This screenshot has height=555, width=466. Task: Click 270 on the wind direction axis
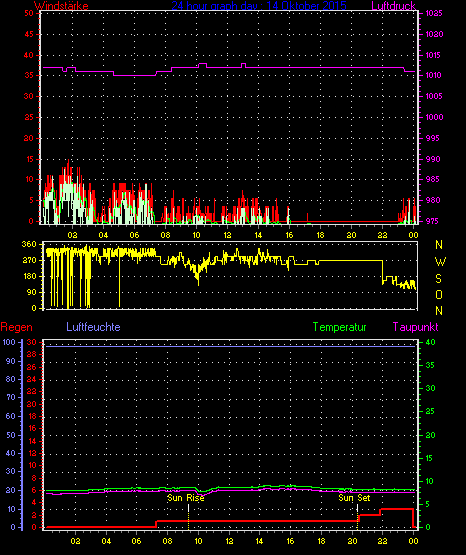[x=29, y=261]
